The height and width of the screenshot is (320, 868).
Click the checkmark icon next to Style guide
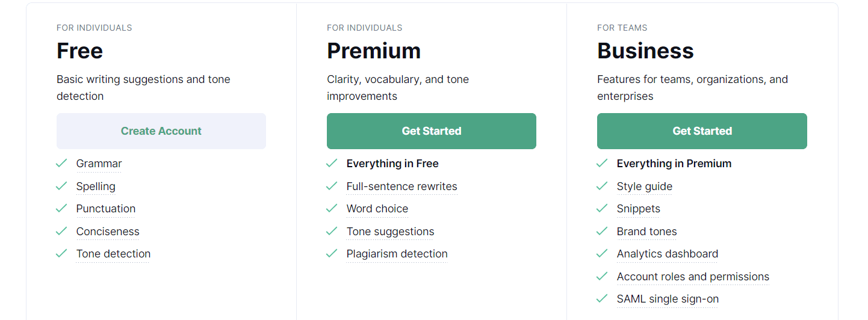[x=602, y=186]
